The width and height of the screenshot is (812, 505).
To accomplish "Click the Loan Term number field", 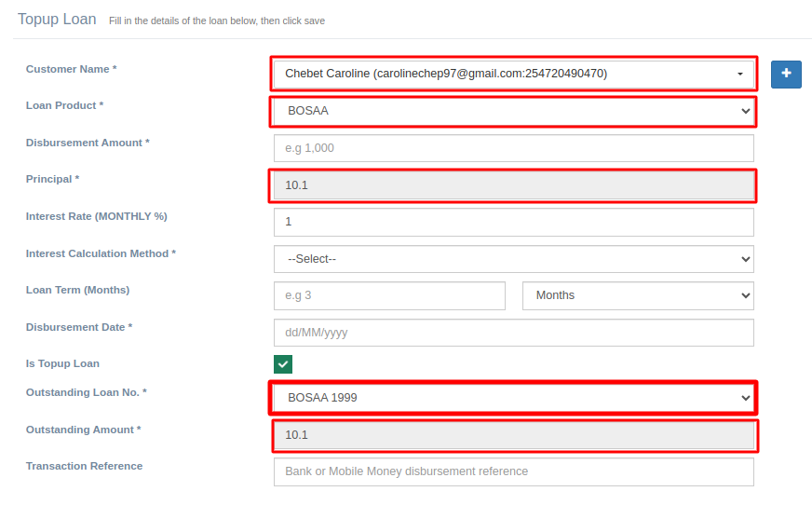I will tap(389, 295).
